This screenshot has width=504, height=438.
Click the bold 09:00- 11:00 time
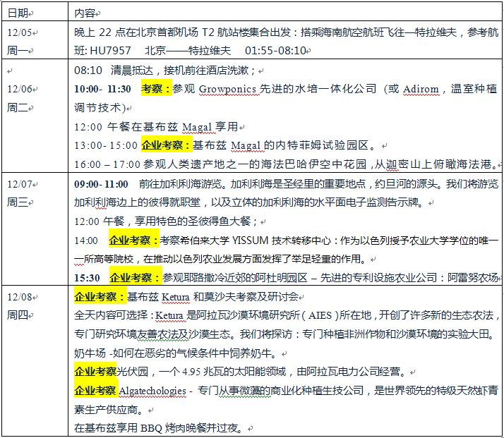click(102, 183)
